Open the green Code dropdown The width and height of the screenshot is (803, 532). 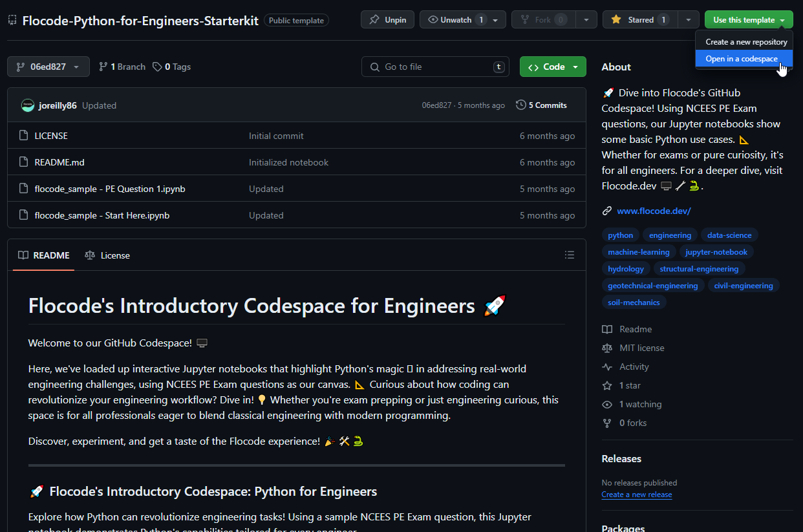(x=553, y=66)
